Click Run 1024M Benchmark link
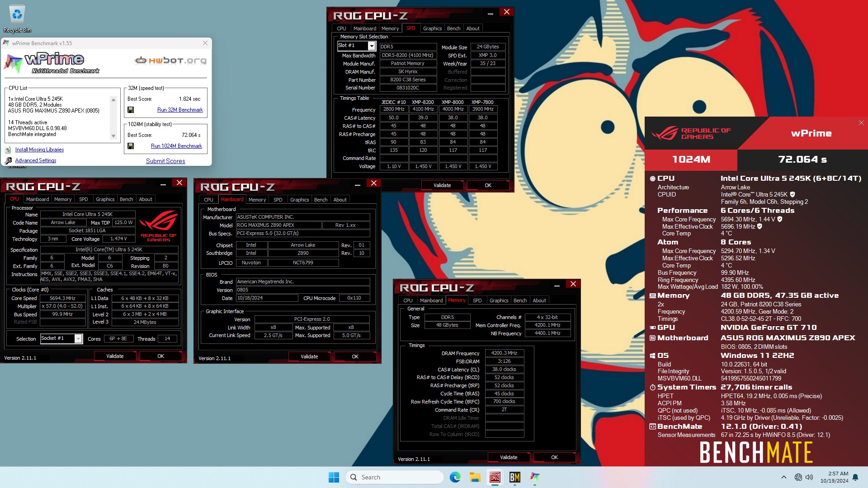 click(176, 146)
